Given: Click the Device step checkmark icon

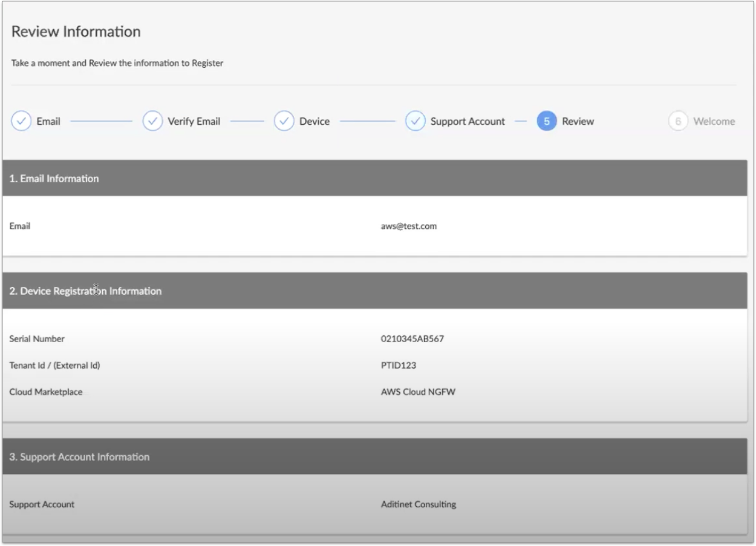Looking at the screenshot, I should tap(284, 121).
